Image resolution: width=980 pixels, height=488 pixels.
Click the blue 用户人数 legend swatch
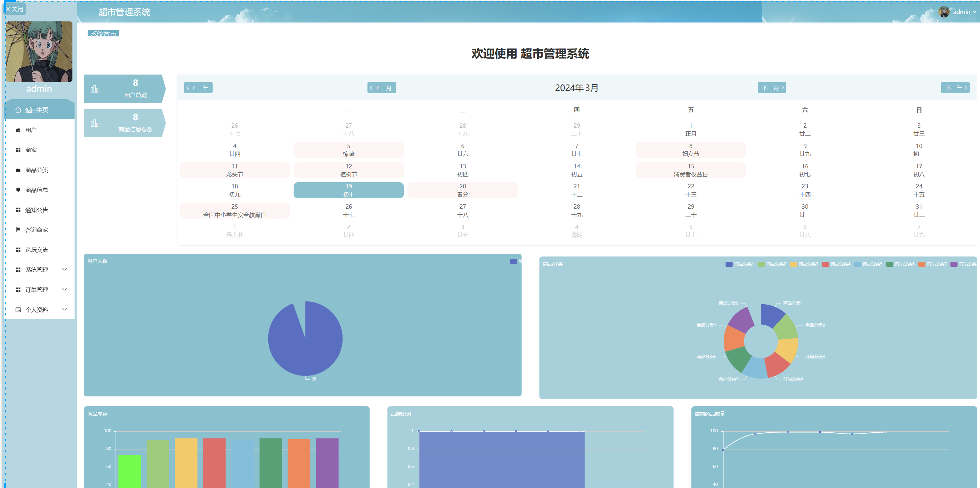coord(513,261)
